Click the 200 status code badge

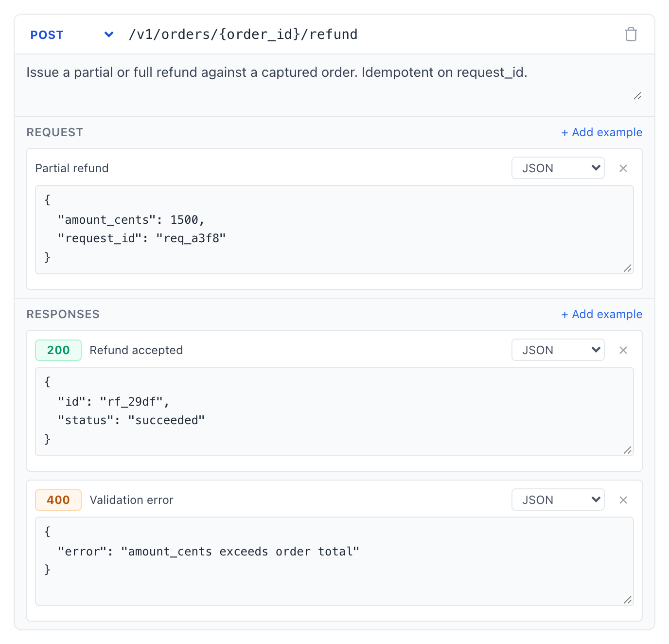(58, 350)
